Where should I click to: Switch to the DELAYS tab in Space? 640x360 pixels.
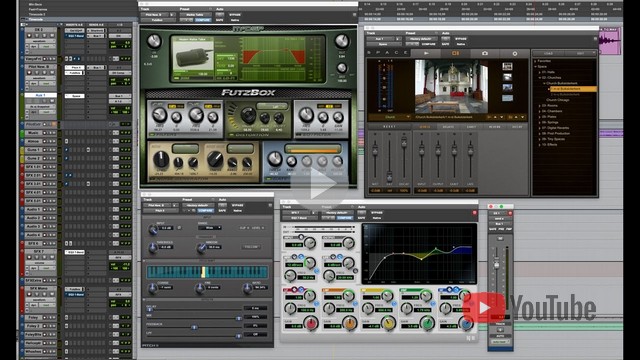coord(448,127)
